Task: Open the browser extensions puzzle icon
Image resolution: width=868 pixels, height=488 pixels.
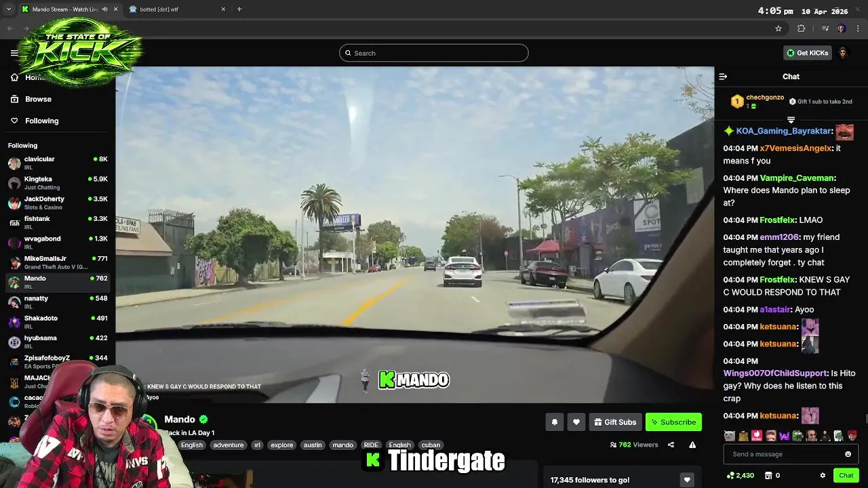Action: click(802, 28)
